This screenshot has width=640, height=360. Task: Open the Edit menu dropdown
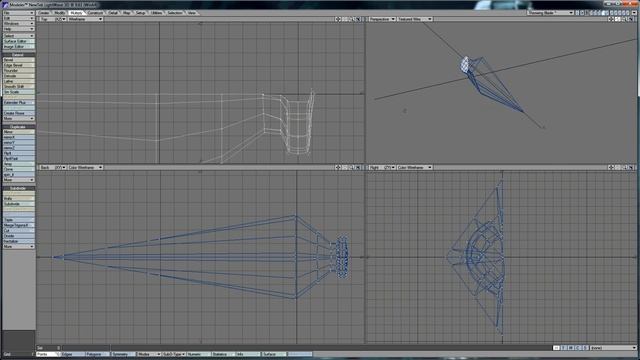point(19,18)
